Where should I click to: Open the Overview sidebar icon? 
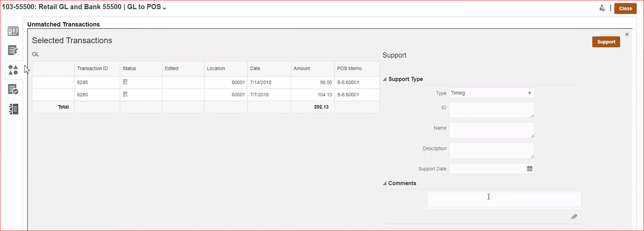[x=13, y=31]
